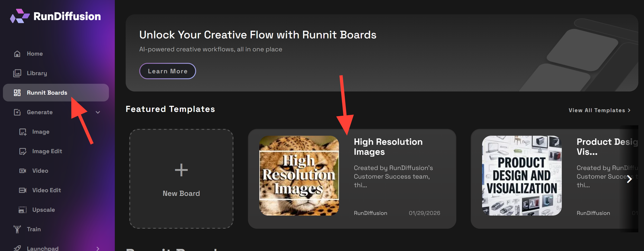Open the Product Design and Visualization thumbnail

click(x=522, y=176)
